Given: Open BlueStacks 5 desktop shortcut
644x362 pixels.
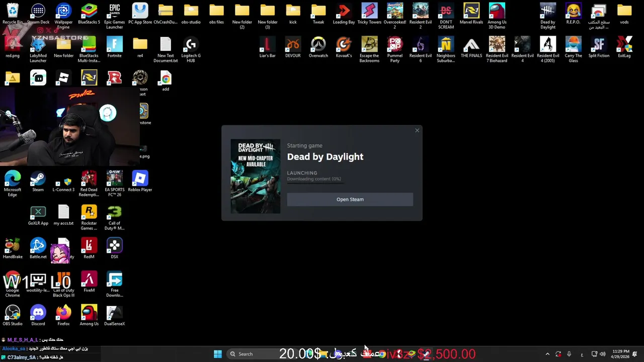Looking at the screenshot, I should pyautogui.click(x=89, y=14).
